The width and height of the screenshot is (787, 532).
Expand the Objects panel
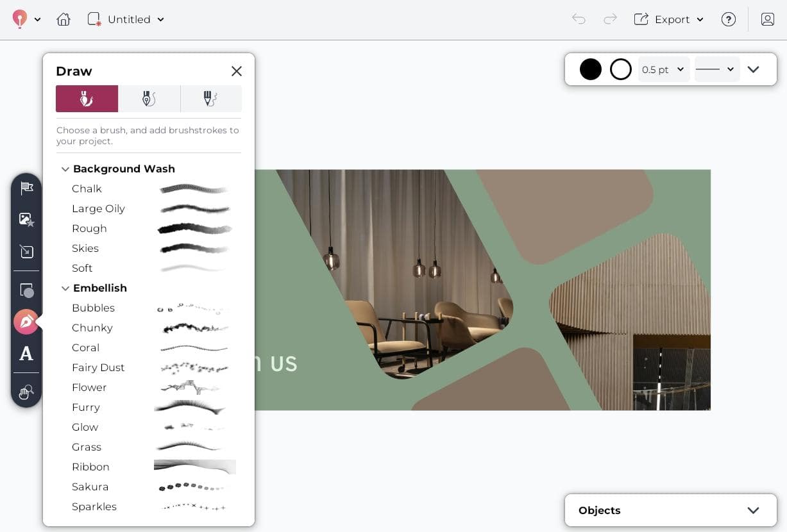[753, 510]
